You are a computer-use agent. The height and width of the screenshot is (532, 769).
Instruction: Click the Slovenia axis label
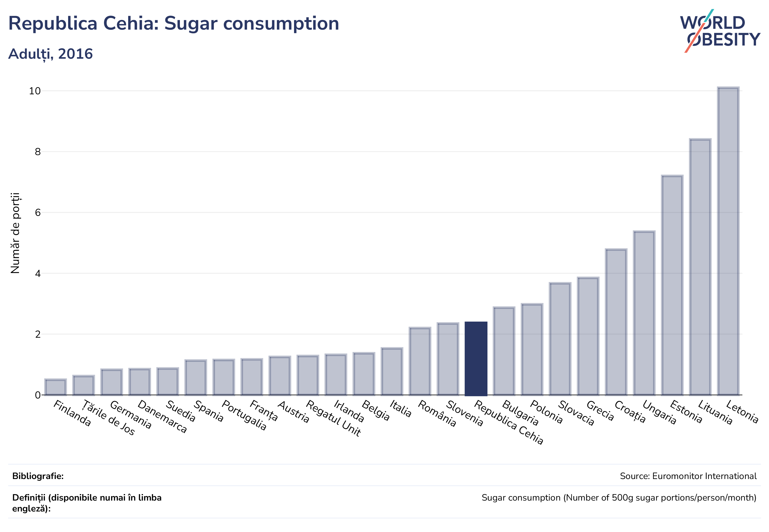click(x=465, y=413)
